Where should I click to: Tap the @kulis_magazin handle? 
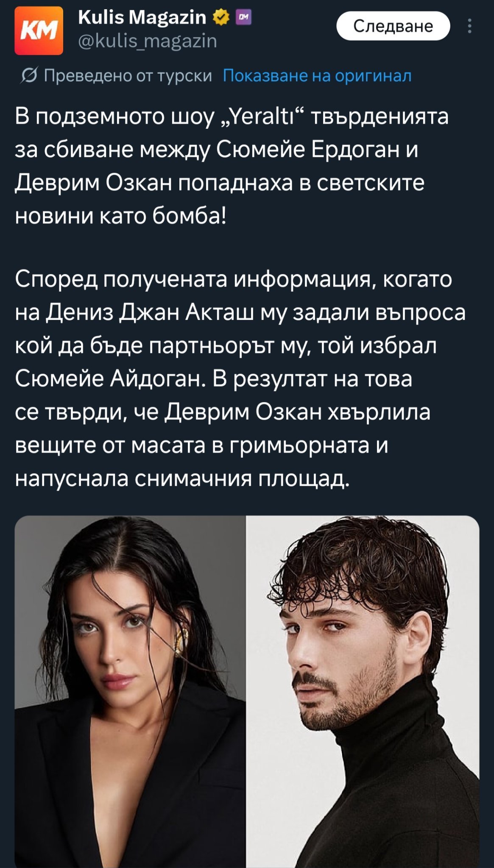[x=148, y=41]
